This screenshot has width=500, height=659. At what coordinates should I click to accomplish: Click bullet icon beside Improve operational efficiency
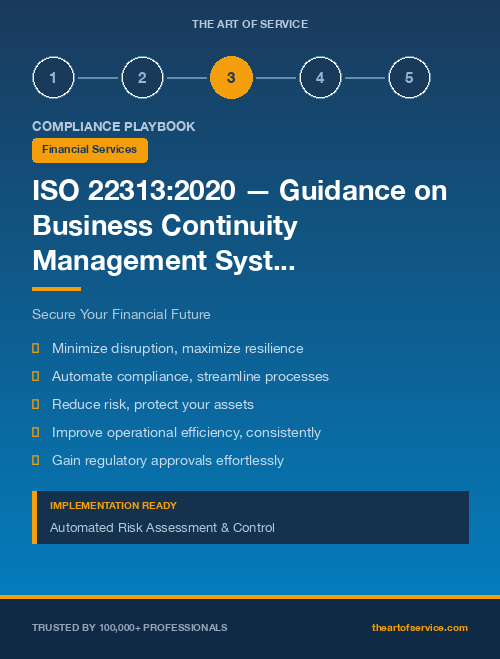pos(36,432)
